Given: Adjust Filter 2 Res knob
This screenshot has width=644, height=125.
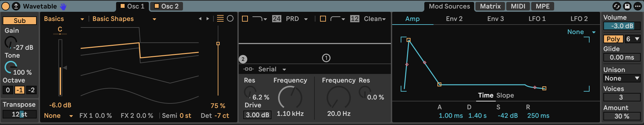Looking at the screenshot, I should pyautogui.click(x=365, y=92).
